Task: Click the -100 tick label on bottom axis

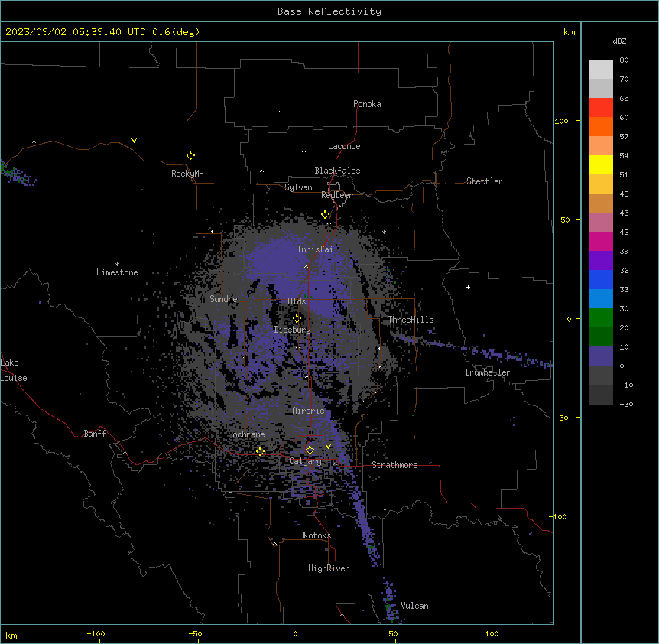Action: coord(96,633)
